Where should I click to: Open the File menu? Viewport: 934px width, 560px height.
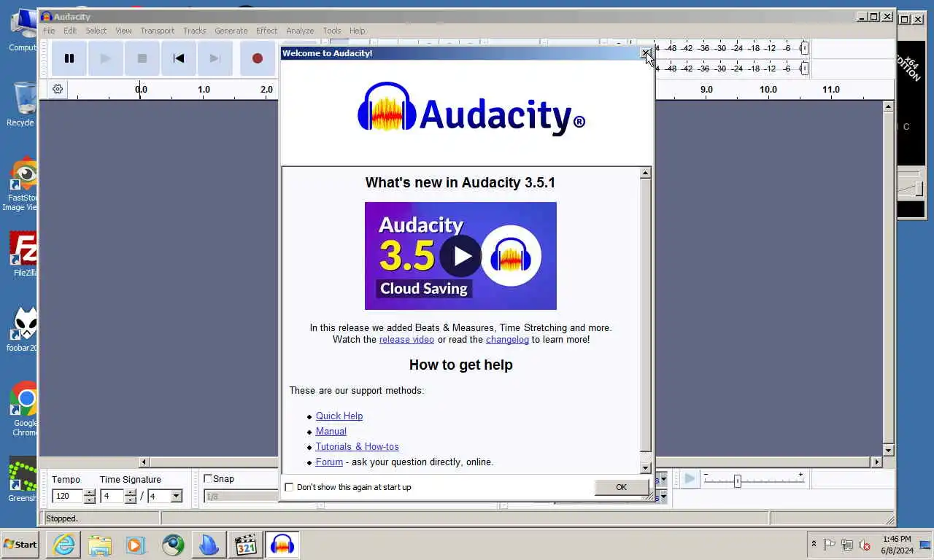click(x=49, y=31)
